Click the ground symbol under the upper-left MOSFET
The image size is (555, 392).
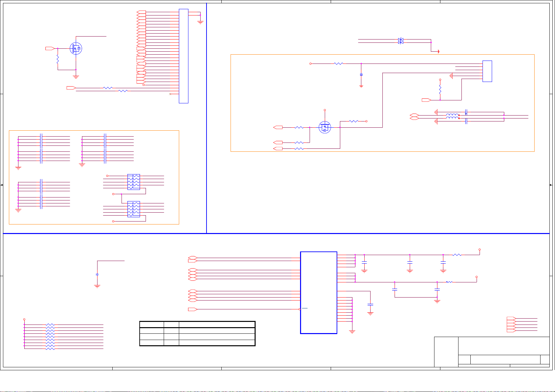click(76, 77)
